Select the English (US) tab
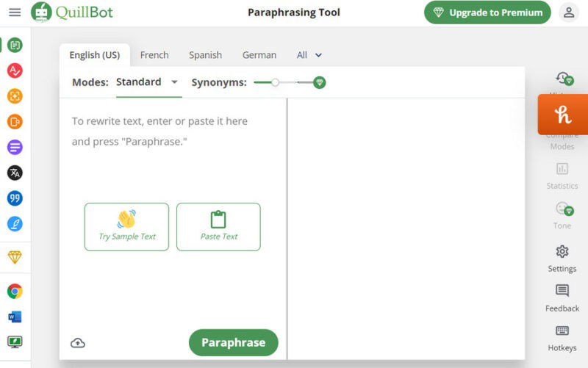The width and height of the screenshot is (588, 368). pos(95,55)
